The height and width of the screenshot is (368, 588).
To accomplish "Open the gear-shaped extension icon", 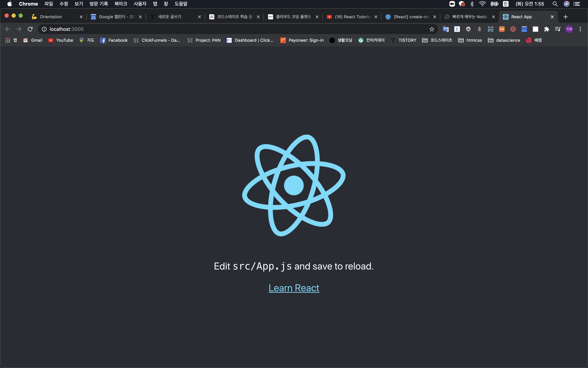I will [468, 29].
